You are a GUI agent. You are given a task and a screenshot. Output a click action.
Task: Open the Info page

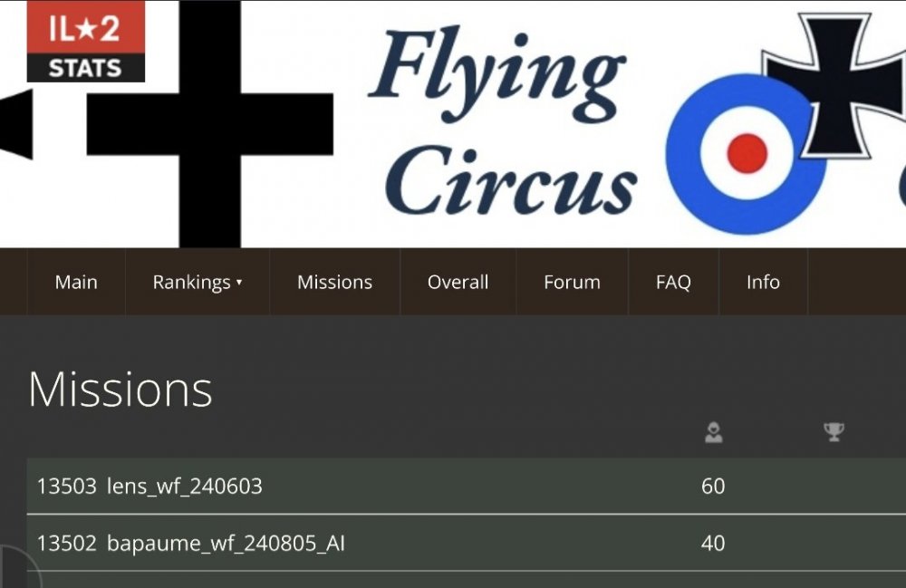pyautogui.click(x=763, y=283)
